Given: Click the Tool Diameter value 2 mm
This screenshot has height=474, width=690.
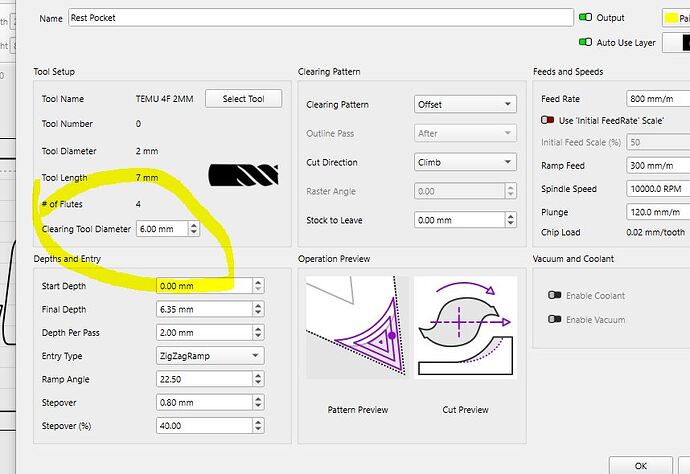Looking at the screenshot, I should (147, 151).
